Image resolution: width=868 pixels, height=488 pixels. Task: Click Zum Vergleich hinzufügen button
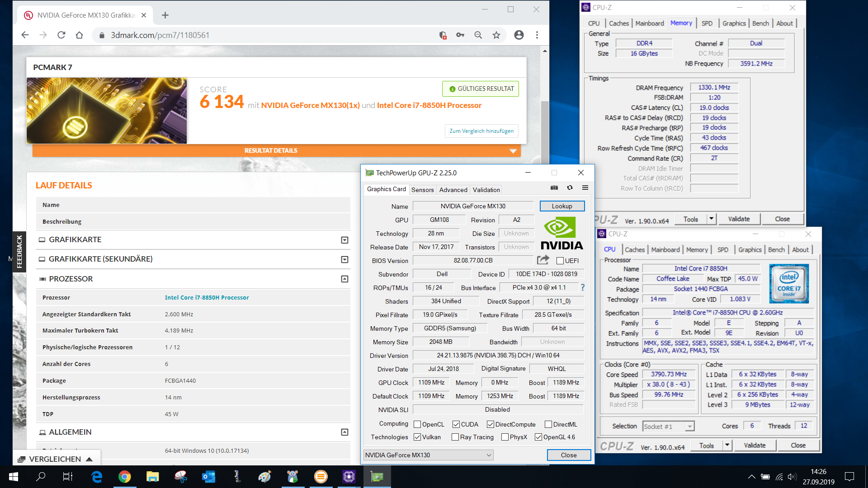481,131
